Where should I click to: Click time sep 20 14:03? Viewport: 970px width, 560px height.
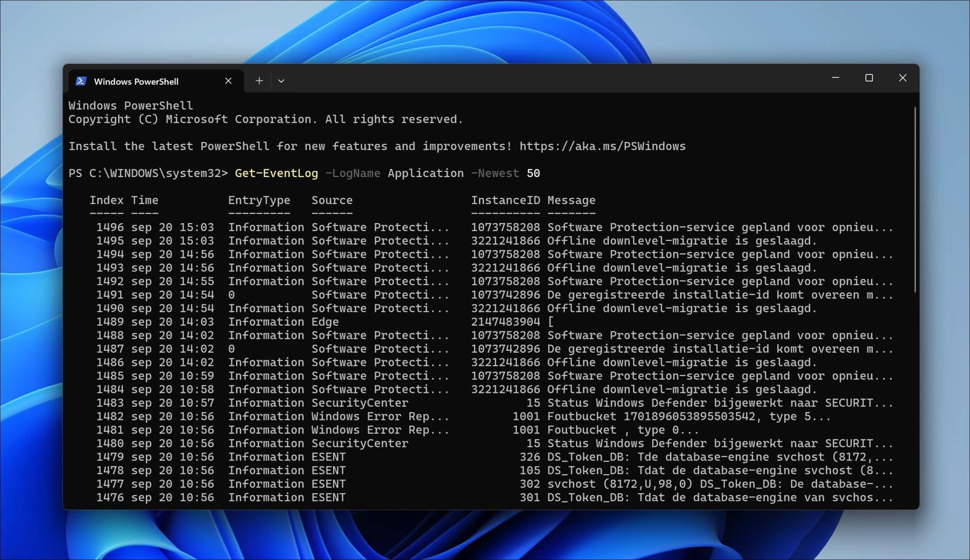[172, 322]
